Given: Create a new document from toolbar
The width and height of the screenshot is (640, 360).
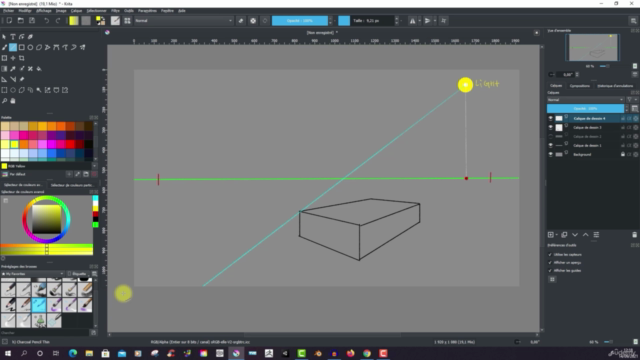Looking at the screenshot, I should [x=9, y=20].
